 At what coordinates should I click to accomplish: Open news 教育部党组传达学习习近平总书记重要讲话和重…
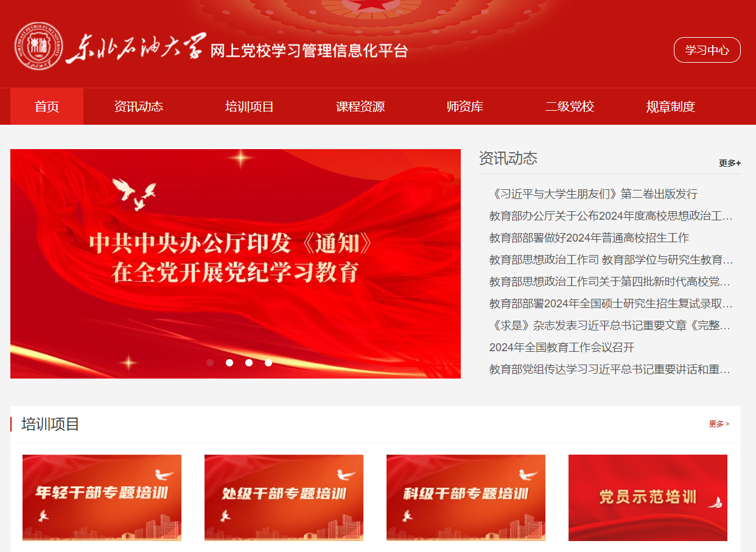(611, 369)
